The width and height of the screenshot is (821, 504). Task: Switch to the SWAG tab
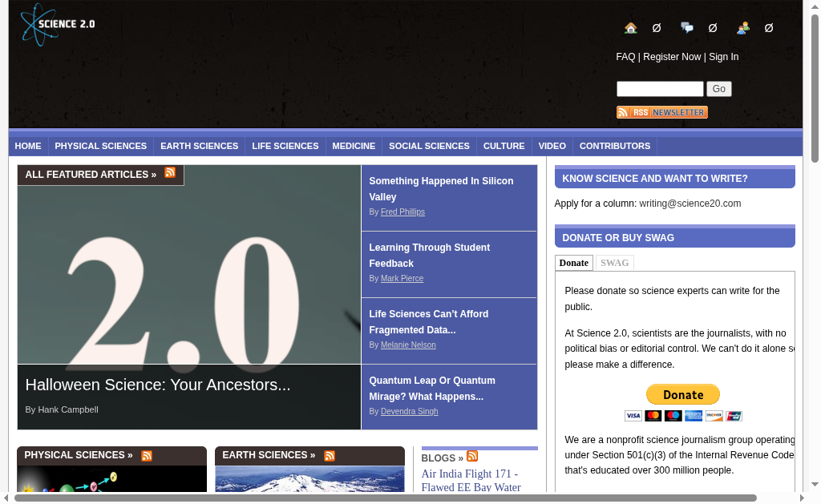coord(615,263)
